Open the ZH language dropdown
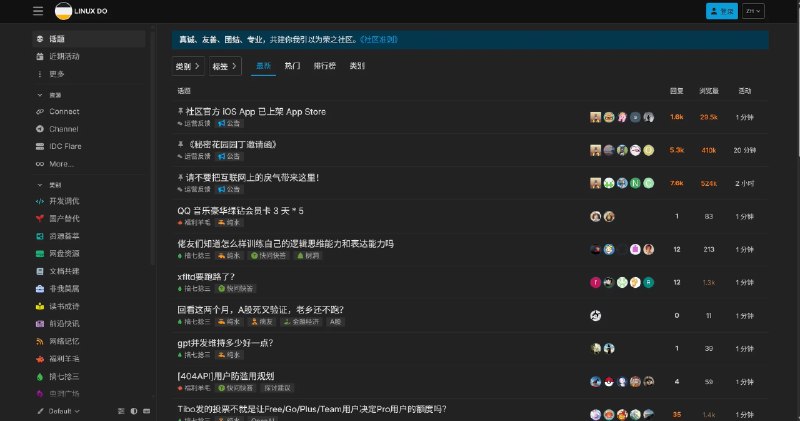 (753, 11)
